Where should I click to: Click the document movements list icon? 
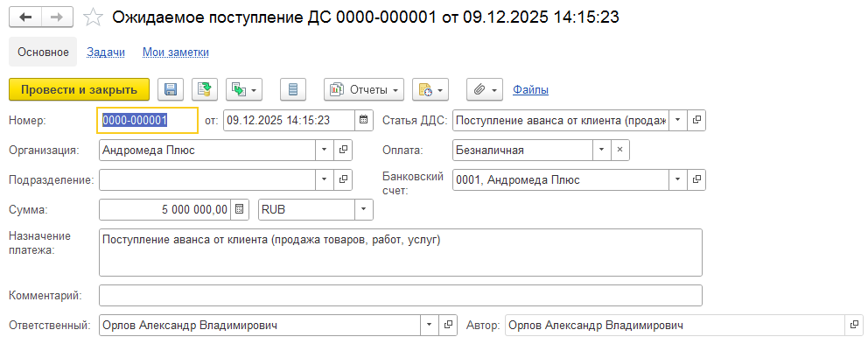tap(293, 89)
